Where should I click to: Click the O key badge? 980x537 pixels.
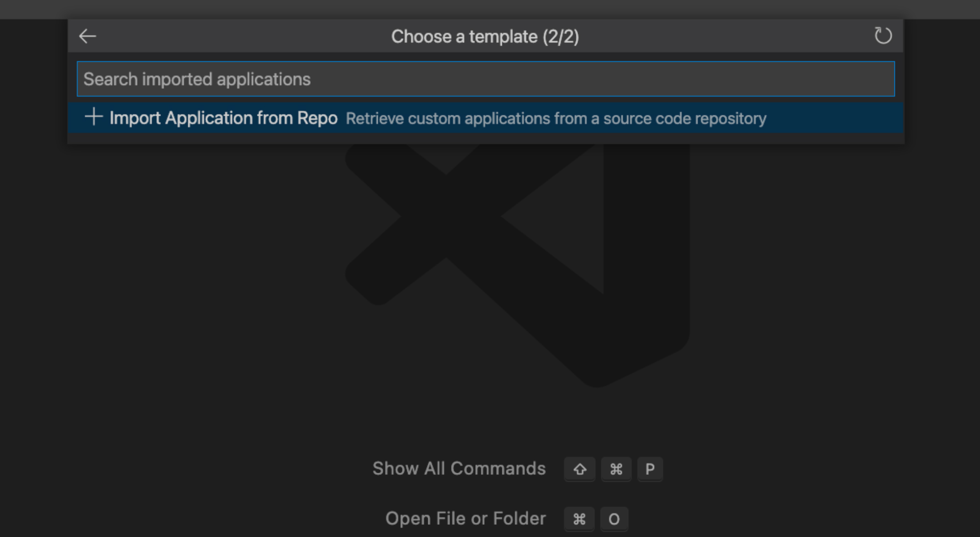614,519
